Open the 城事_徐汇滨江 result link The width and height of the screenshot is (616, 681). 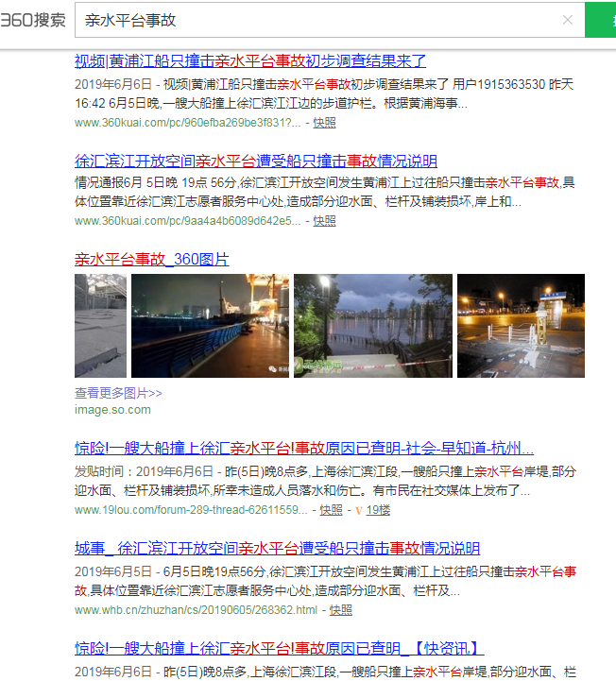(x=277, y=549)
